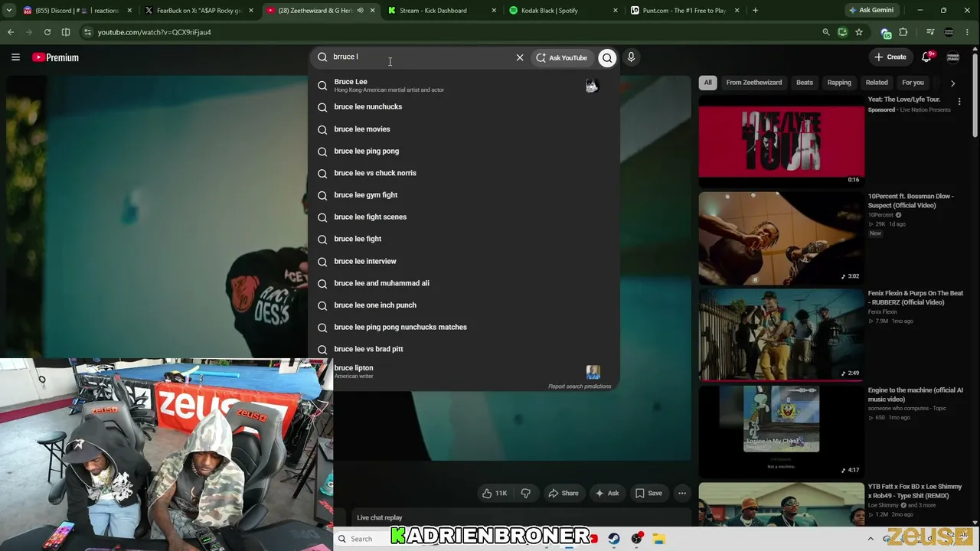Choose suggestion 'bruce lee vs chuck norris'

click(464, 173)
